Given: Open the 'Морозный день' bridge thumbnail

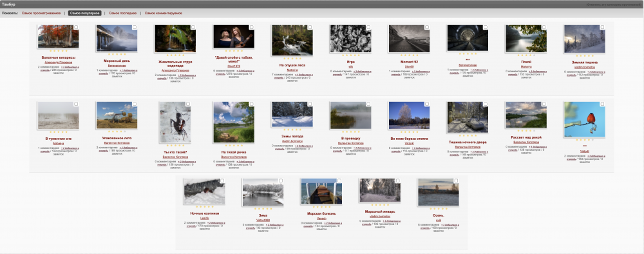Looking at the screenshot, I should coord(117,38).
